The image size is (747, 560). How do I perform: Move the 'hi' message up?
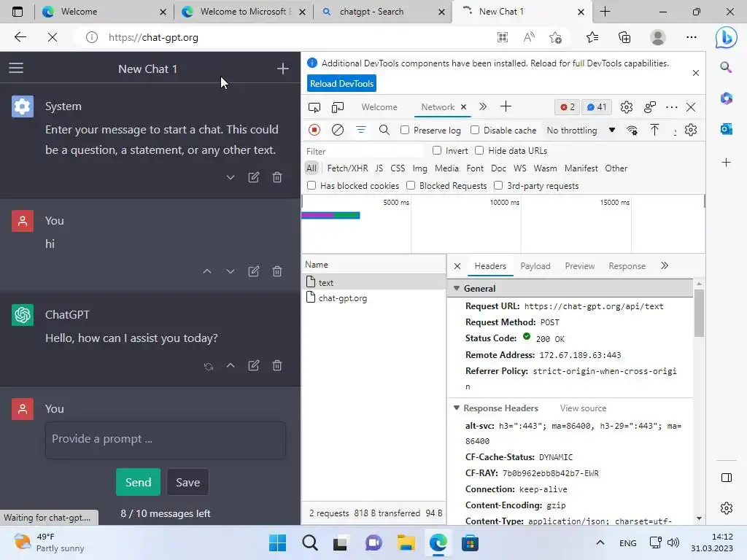tap(207, 271)
